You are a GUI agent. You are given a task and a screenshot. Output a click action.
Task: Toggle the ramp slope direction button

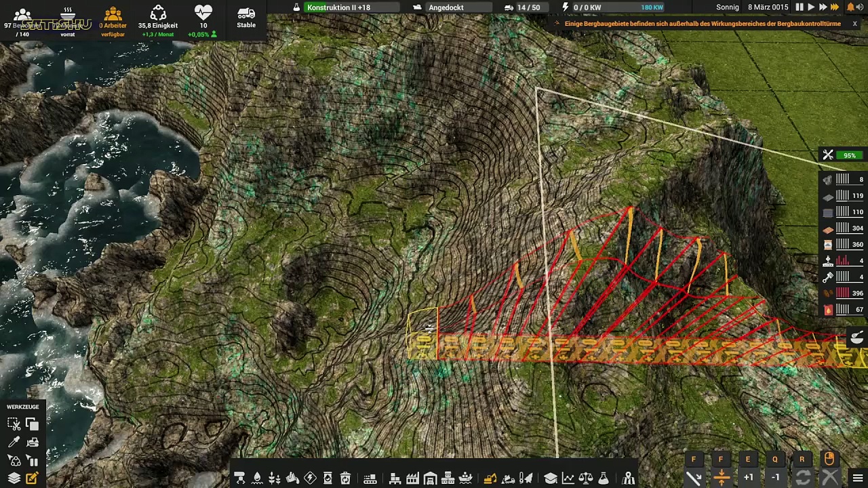coord(694,477)
